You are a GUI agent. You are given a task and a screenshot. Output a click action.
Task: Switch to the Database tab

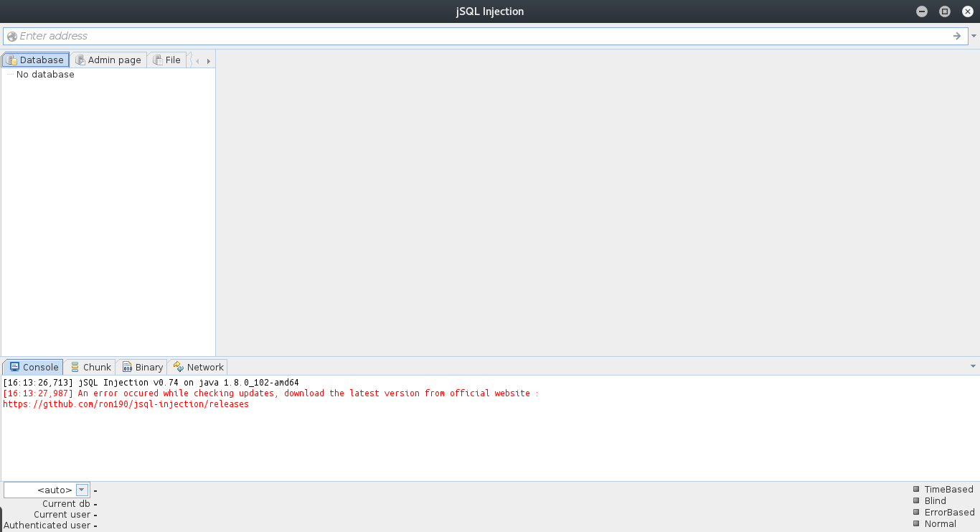35,60
